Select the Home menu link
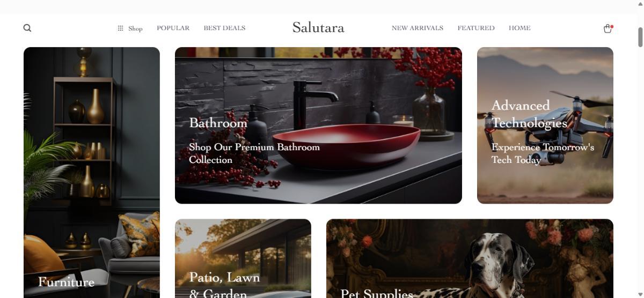 tap(519, 28)
